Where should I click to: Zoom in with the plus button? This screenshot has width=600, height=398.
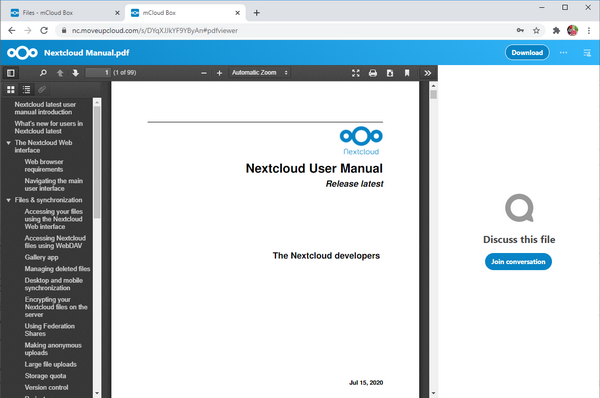(x=219, y=73)
